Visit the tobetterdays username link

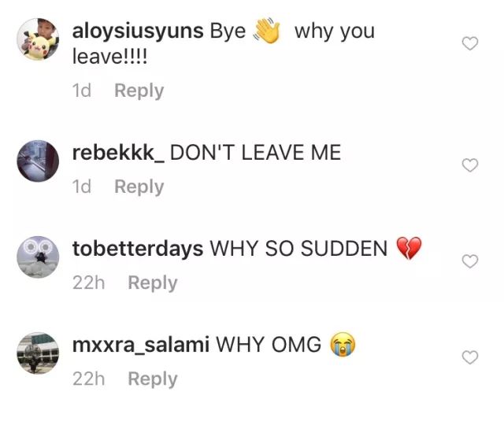(x=138, y=249)
